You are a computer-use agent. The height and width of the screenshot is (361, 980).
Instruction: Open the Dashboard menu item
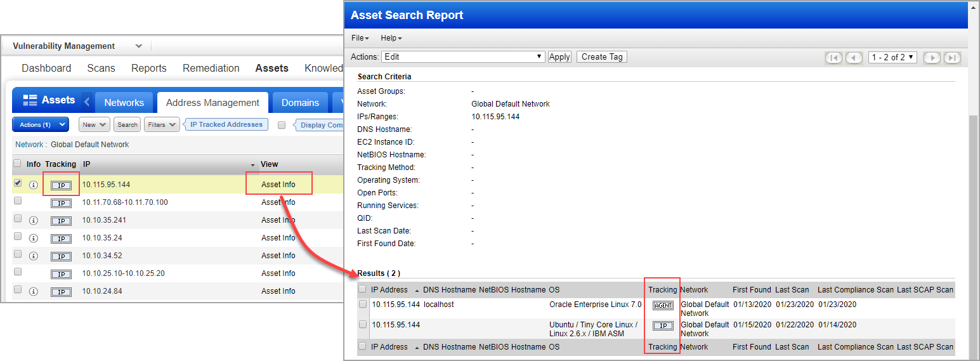coord(46,68)
